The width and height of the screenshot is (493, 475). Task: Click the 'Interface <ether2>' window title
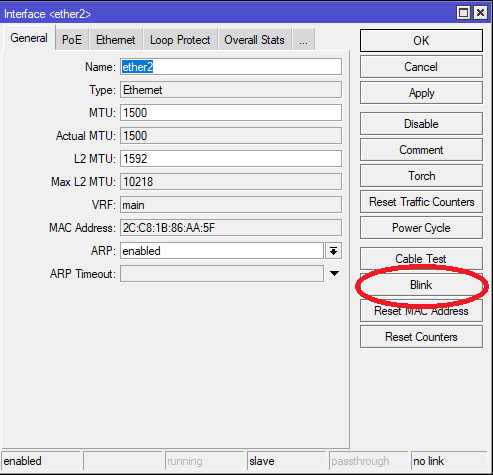coord(47,14)
